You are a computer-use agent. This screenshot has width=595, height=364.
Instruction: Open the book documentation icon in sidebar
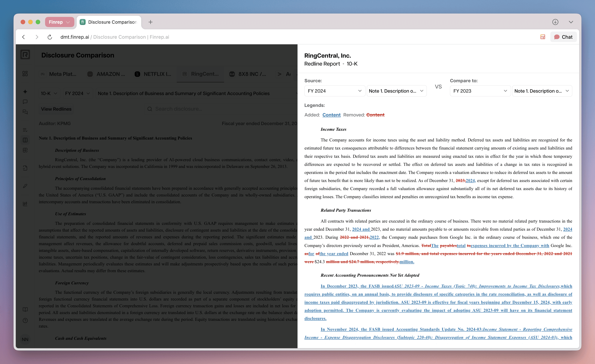(x=25, y=309)
